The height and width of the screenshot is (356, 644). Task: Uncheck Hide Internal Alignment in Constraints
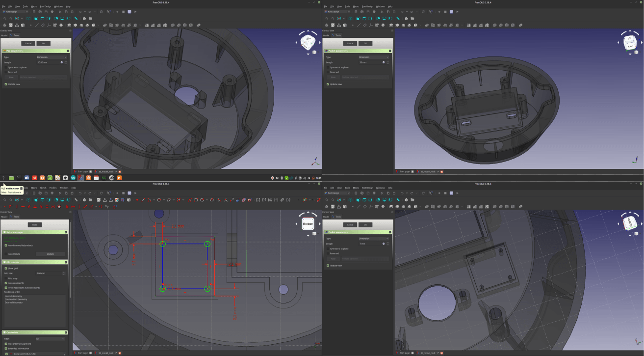(6, 344)
